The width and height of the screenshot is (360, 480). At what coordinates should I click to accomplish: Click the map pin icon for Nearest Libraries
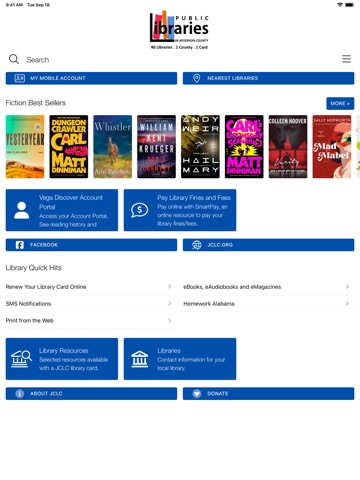197,78
